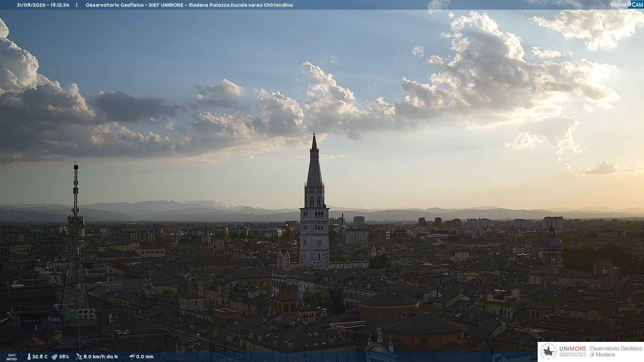The image size is (644, 362).
Task: Click the thermometer temperature icon
Action: pyautogui.click(x=29, y=357)
